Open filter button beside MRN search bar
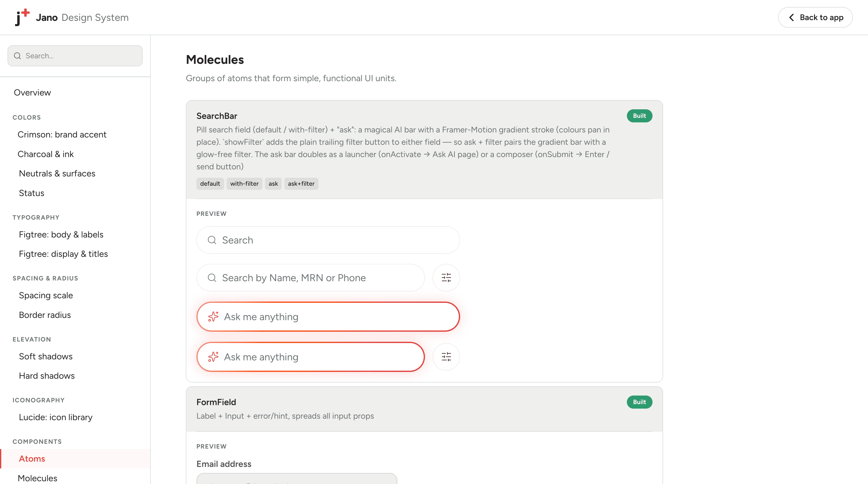868x484 pixels. click(x=446, y=278)
